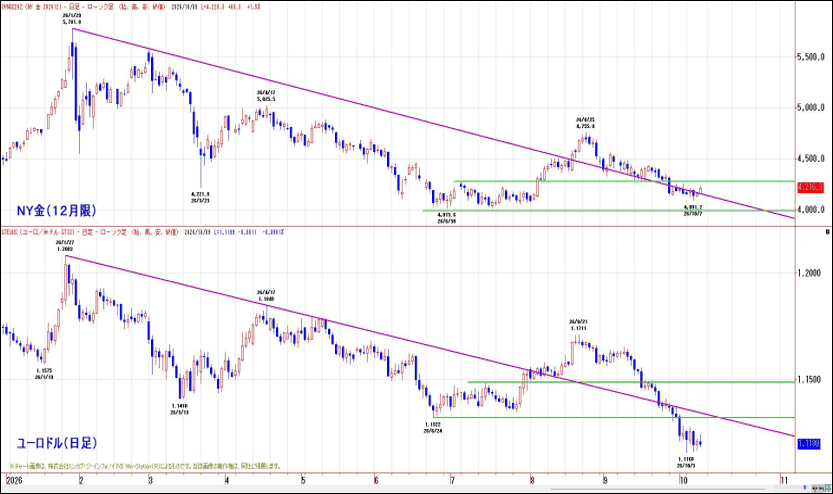Click month 6 on the time axis
The height and width of the screenshot is (494, 833).
[x=376, y=480]
